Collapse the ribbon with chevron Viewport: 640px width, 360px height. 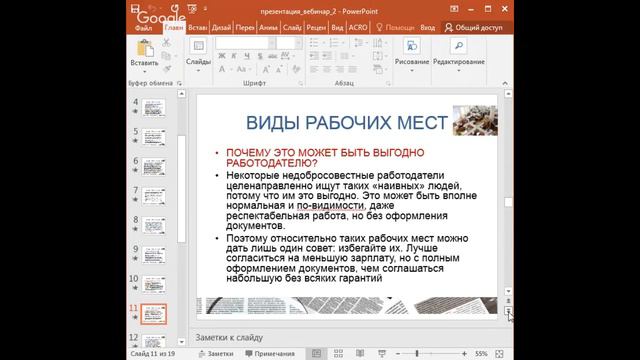tap(505, 83)
